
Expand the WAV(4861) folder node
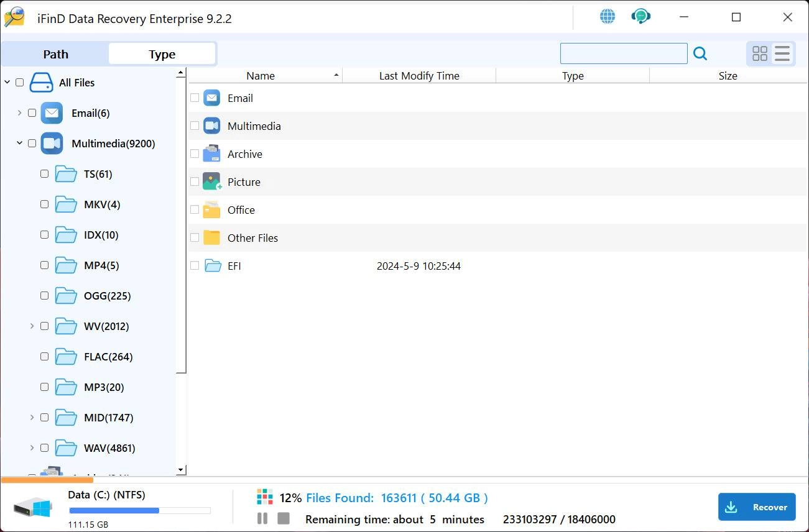[x=32, y=448]
